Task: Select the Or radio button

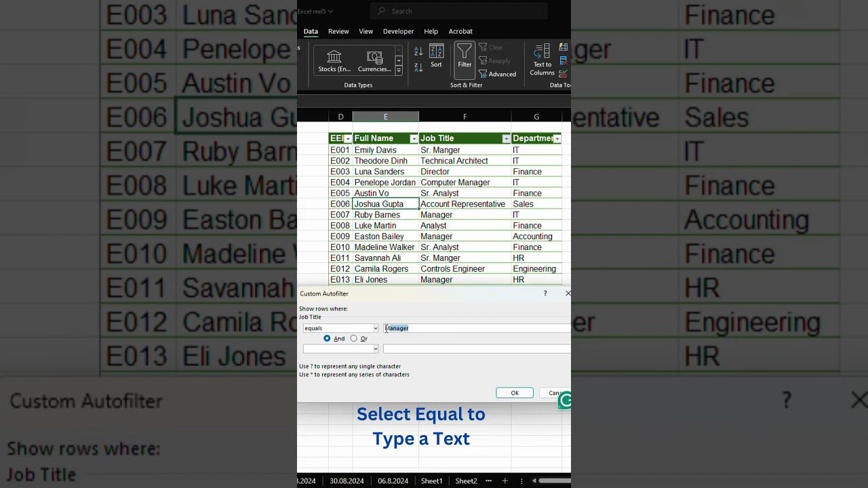Action: [x=353, y=338]
